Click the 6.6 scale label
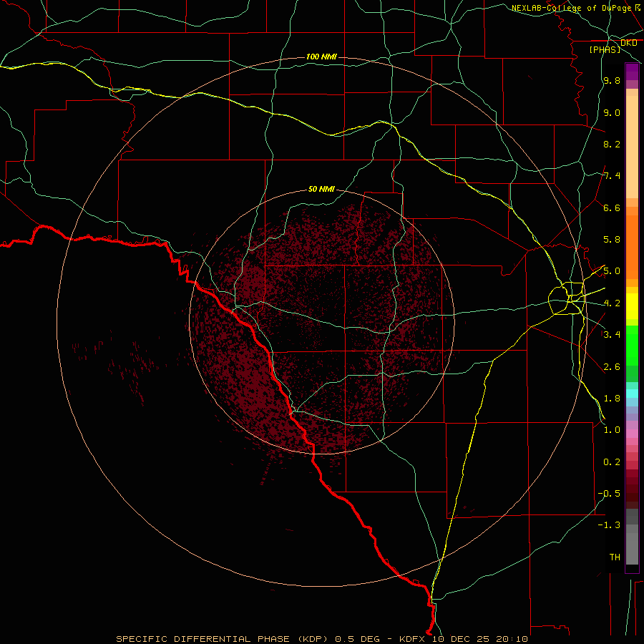Image resolution: width=644 pixels, height=644 pixels. point(612,208)
